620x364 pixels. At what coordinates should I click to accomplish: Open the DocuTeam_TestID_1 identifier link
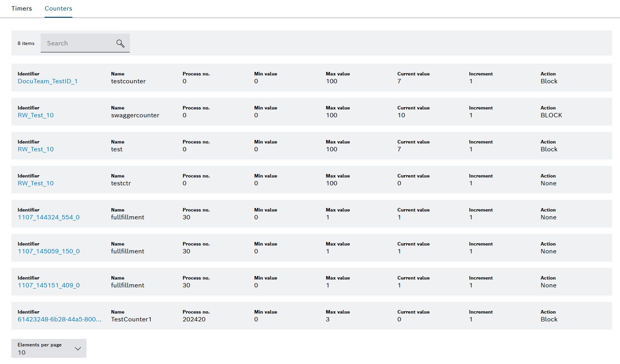(48, 81)
